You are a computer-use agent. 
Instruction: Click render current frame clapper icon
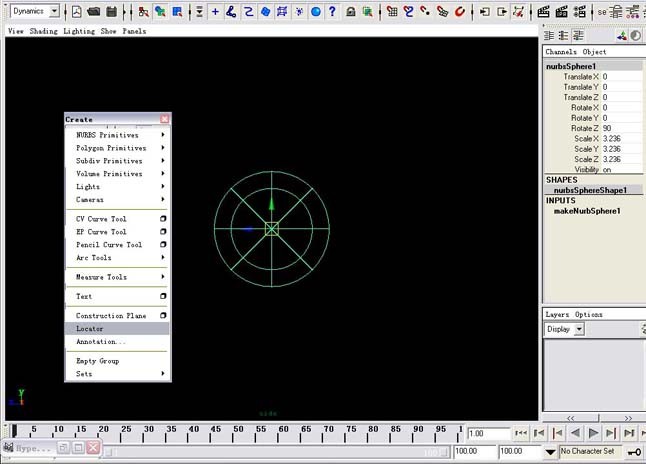tap(543, 12)
